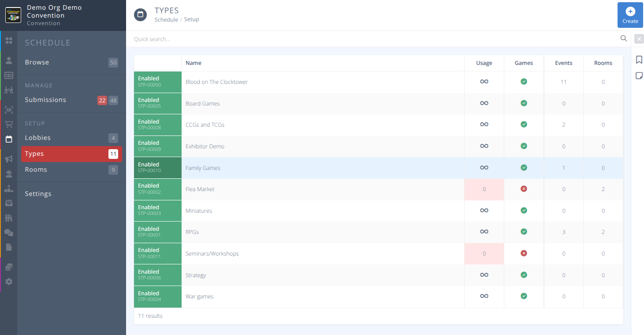Clear the search using the X button
The height and width of the screenshot is (335, 644).
tap(639, 39)
